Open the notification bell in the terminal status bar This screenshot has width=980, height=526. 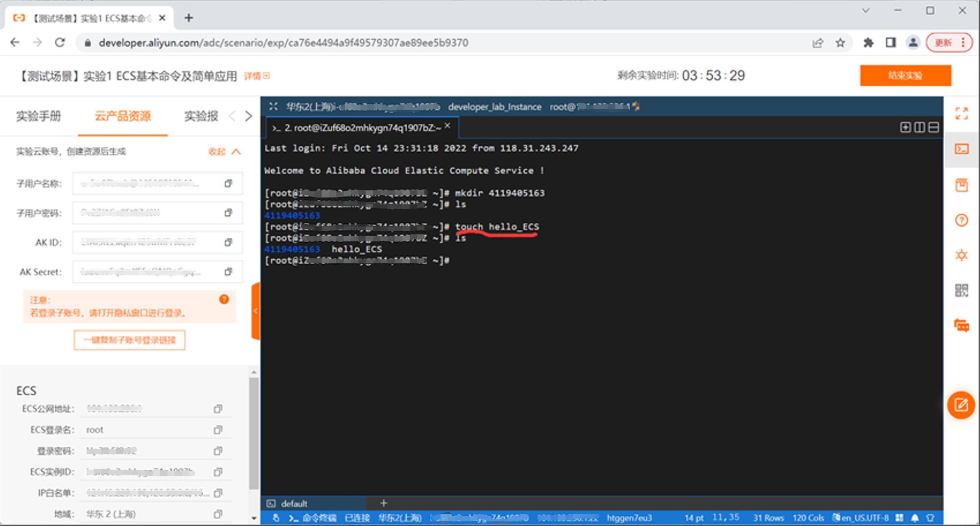(x=914, y=518)
